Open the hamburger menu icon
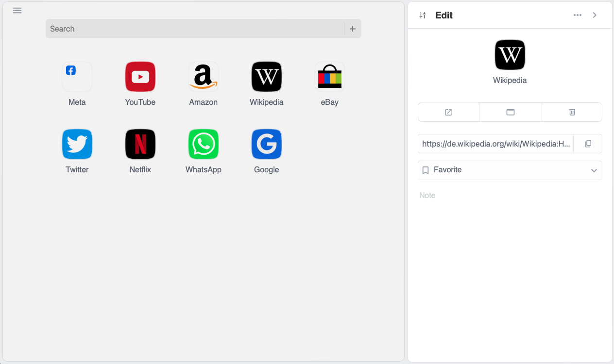The width and height of the screenshot is (614, 364). [17, 11]
